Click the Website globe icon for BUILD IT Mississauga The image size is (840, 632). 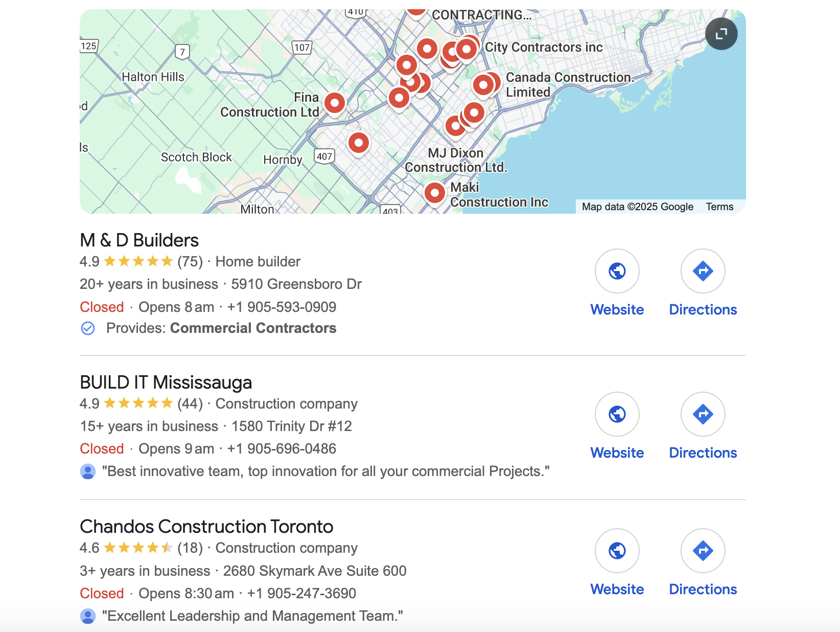pos(617,414)
